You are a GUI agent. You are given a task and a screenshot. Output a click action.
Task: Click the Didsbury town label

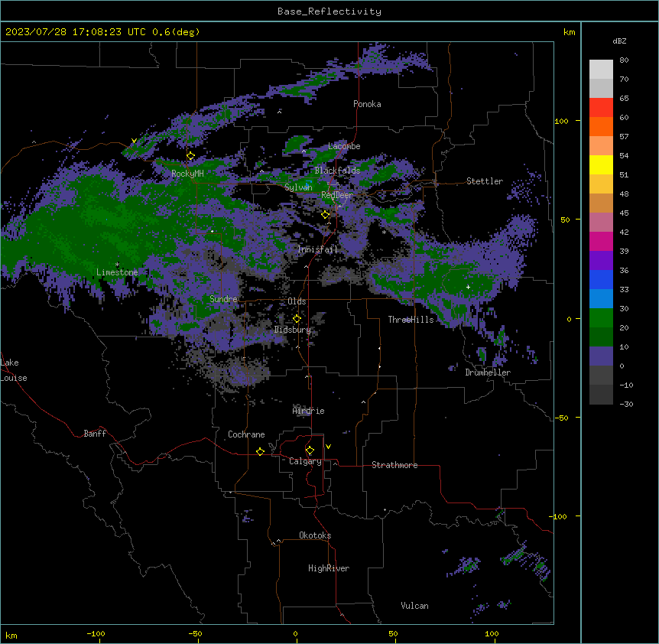click(293, 330)
